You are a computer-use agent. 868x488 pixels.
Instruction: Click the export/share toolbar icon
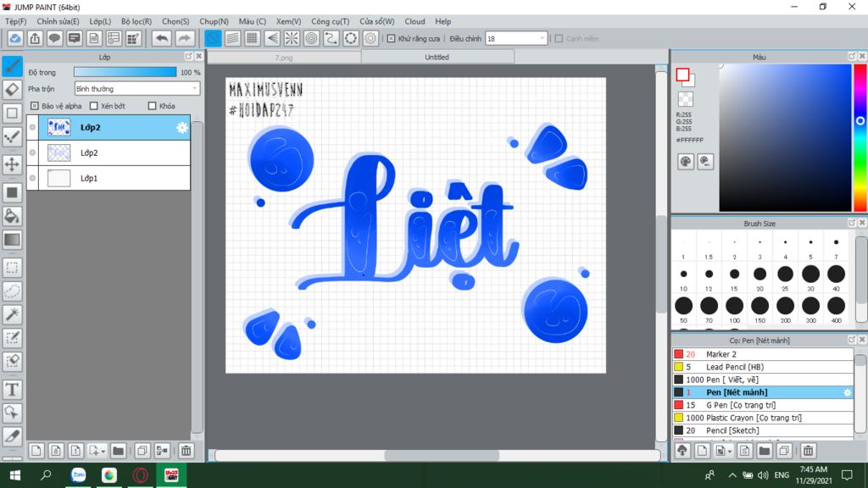(x=35, y=39)
